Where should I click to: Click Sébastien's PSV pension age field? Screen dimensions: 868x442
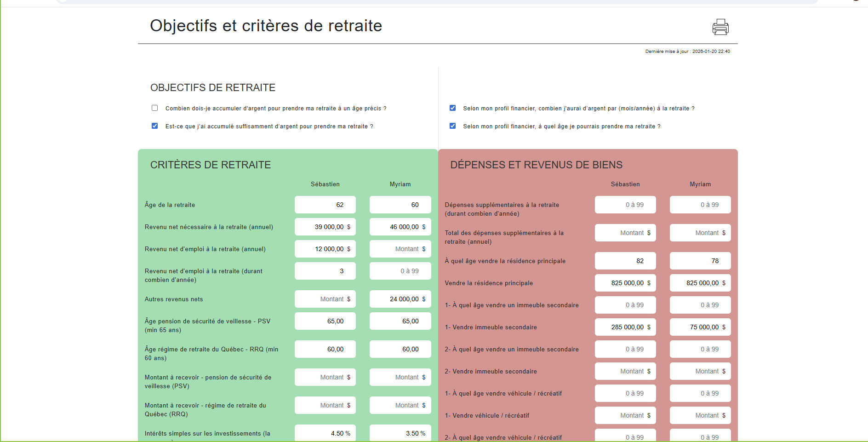click(325, 321)
